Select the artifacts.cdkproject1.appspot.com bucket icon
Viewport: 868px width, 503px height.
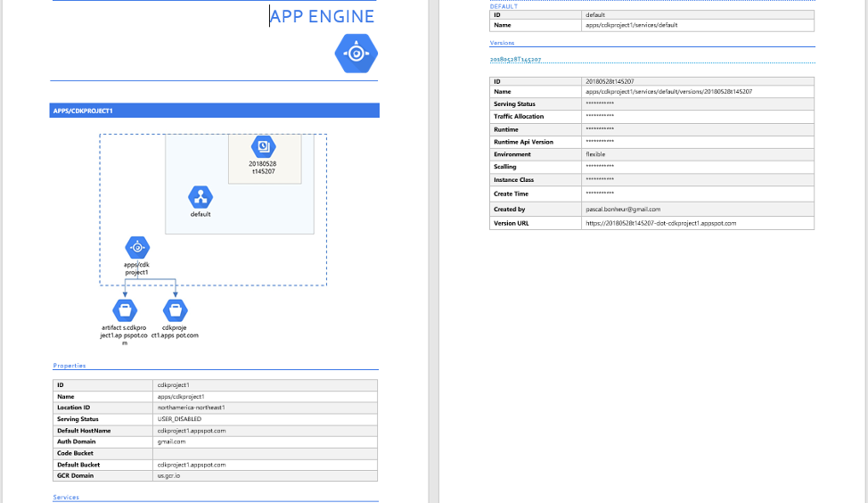click(125, 310)
